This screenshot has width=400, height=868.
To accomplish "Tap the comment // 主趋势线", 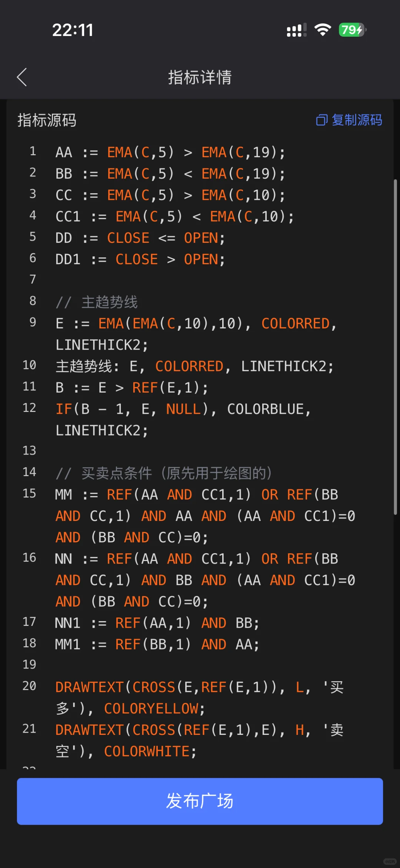I will pos(97,302).
